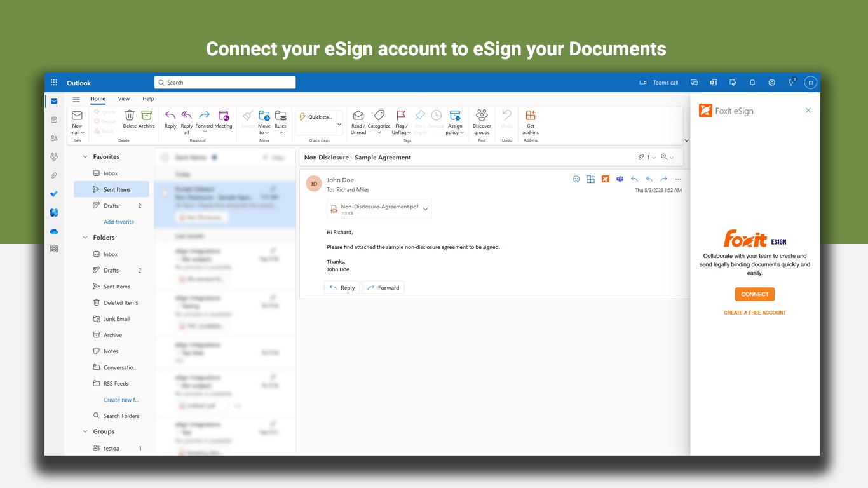The width and height of the screenshot is (868, 488).
Task: Open the Deleted Items folder
Action: pyautogui.click(x=111, y=302)
